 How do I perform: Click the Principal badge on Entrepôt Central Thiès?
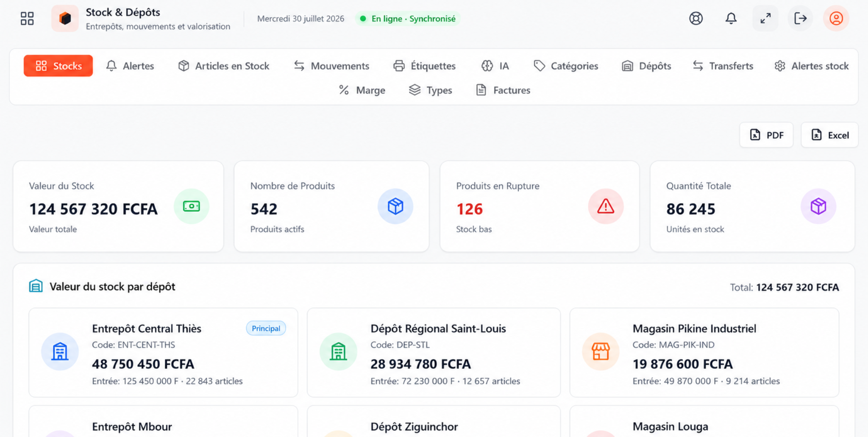(x=266, y=328)
